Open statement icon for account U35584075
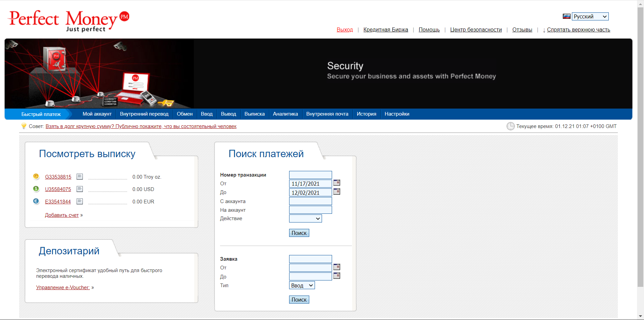 coord(79,189)
